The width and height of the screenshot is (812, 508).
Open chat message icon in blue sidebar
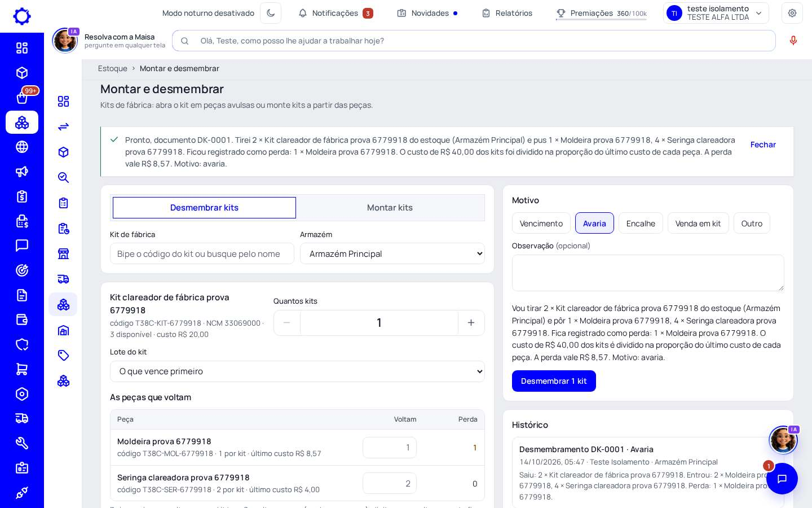click(x=22, y=246)
